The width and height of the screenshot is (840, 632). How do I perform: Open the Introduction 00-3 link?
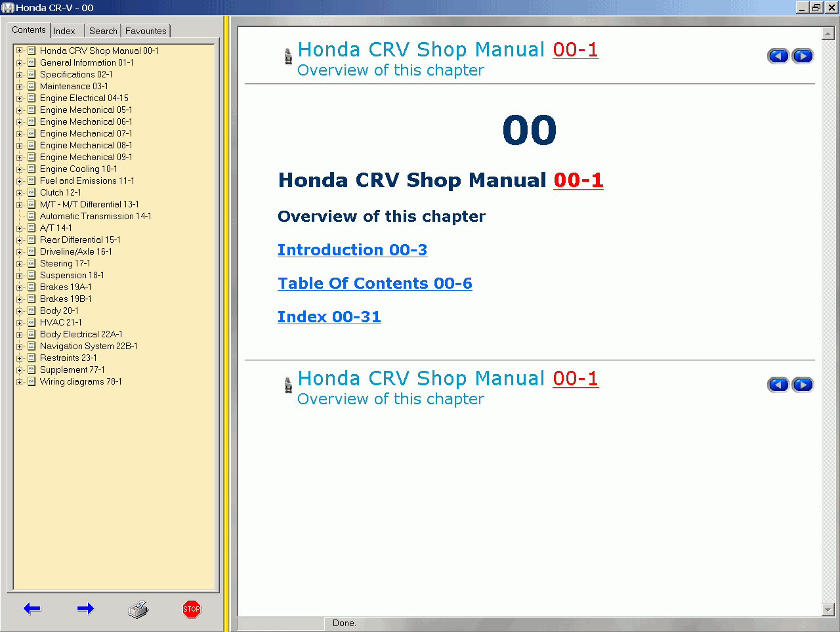click(x=352, y=250)
